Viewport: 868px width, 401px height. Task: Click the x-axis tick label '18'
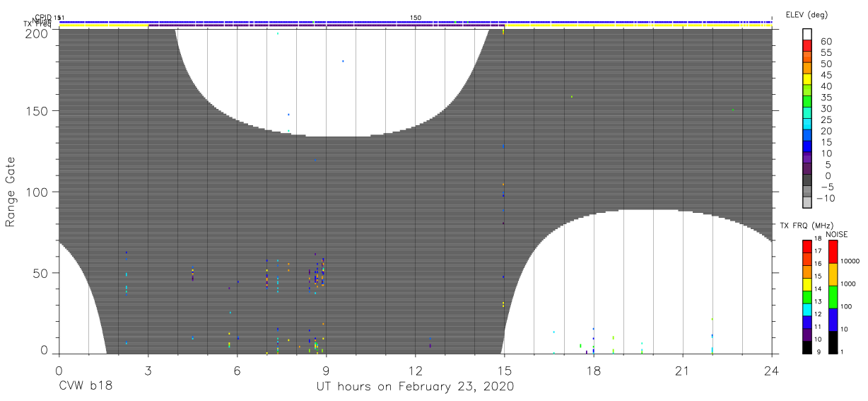click(x=593, y=370)
